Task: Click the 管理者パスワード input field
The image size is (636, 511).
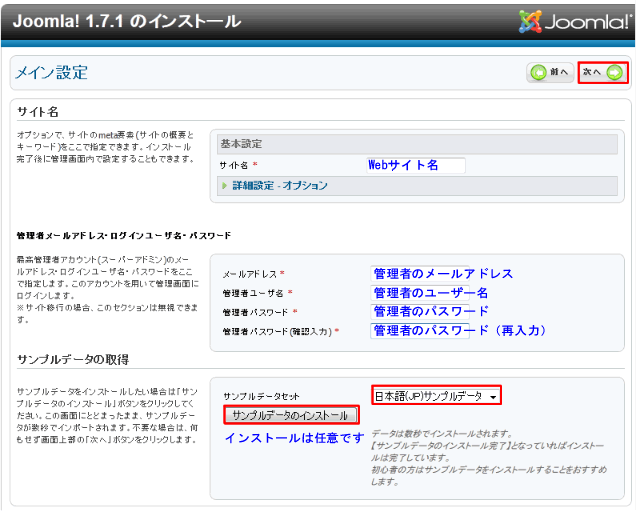Action: [420, 311]
